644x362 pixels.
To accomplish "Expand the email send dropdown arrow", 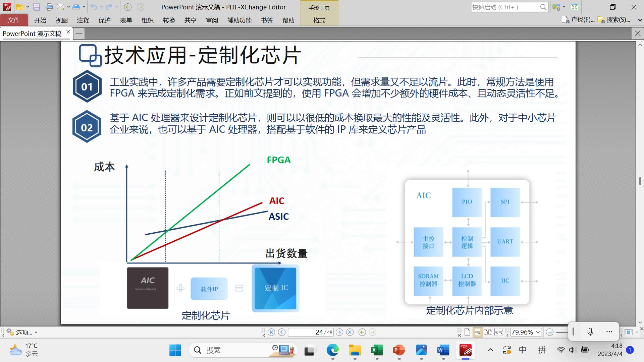I will click(x=68, y=7).
